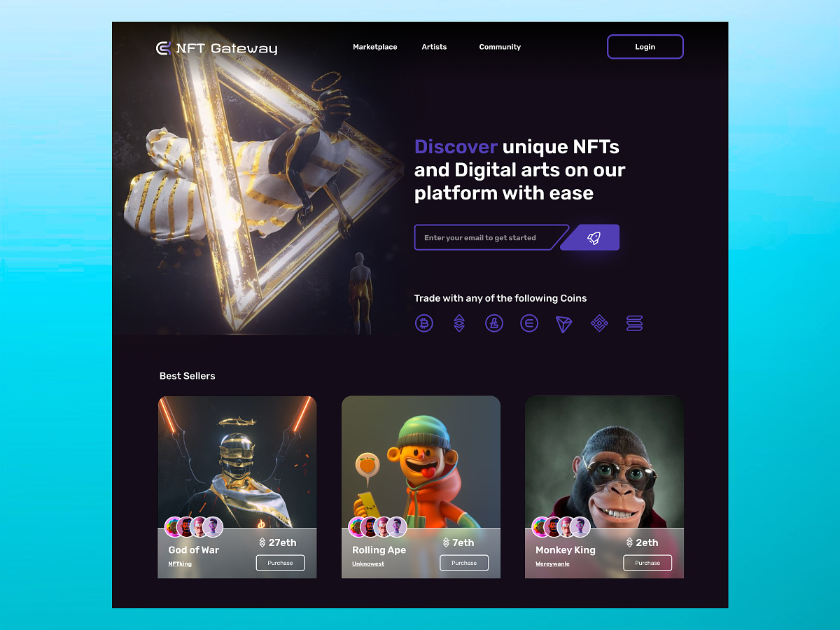840x630 pixels.
Task: Click the stacked-bars coin icon
Action: tap(634, 323)
